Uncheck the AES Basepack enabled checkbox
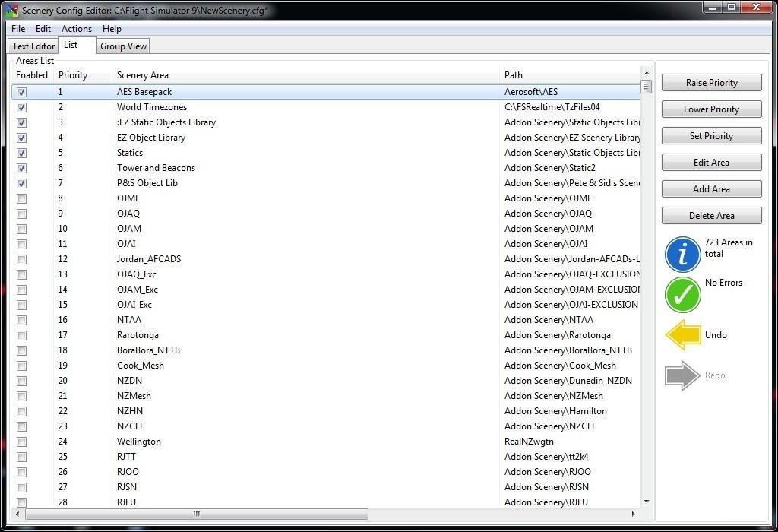This screenshot has width=778, height=532. [x=21, y=92]
